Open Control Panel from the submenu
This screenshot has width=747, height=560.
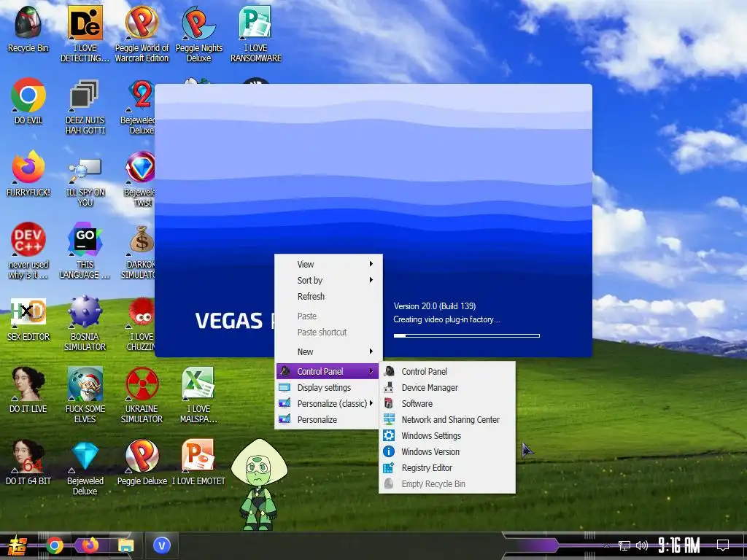point(447,371)
